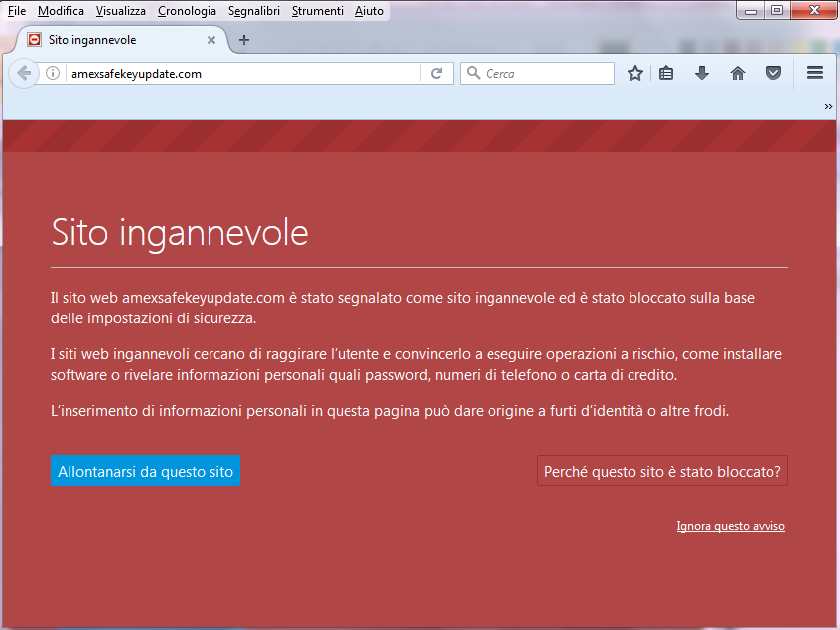Open the Segnalibri menu
This screenshot has width=840, height=630.
coord(253,11)
